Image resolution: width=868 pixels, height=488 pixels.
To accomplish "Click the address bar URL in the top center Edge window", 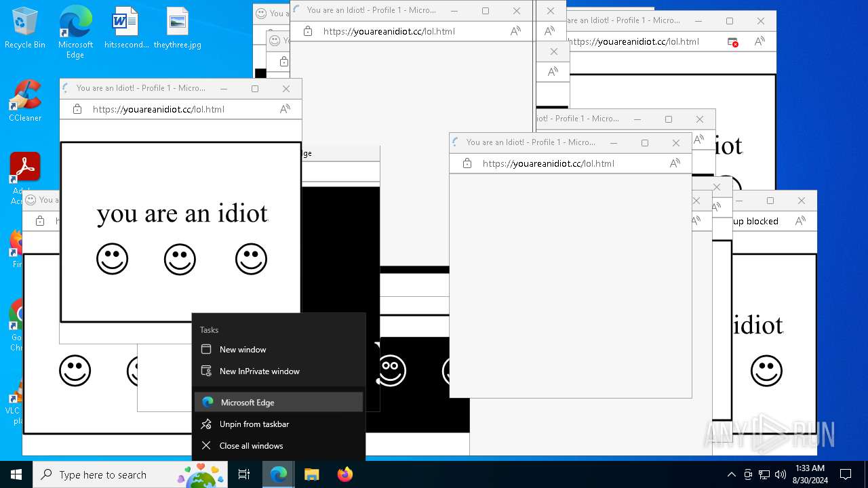I will click(389, 31).
